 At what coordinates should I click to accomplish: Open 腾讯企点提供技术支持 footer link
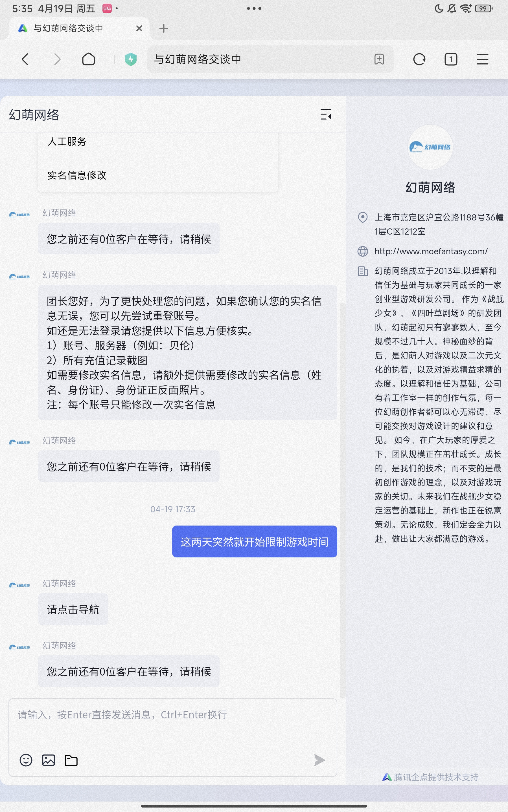pos(430,777)
